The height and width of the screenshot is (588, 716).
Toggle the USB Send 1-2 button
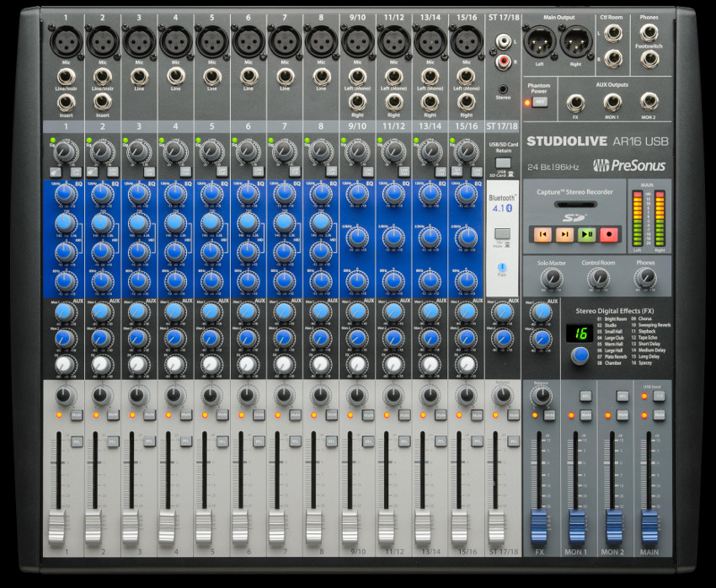659,396
